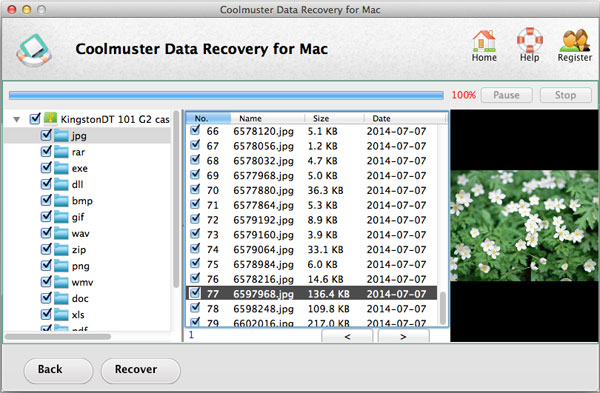The width and height of the screenshot is (600, 393).
Task: Uncheck the xls folder checkbox
Action: point(46,314)
